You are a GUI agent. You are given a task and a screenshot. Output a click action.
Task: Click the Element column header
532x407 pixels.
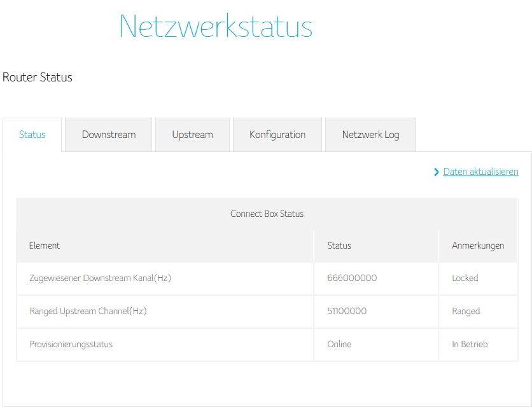coord(45,245)
